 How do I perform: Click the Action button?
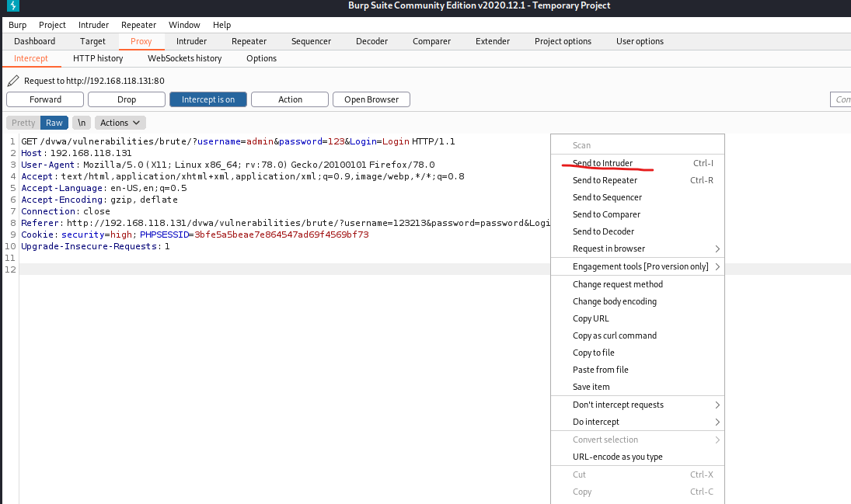click(290, 99)
